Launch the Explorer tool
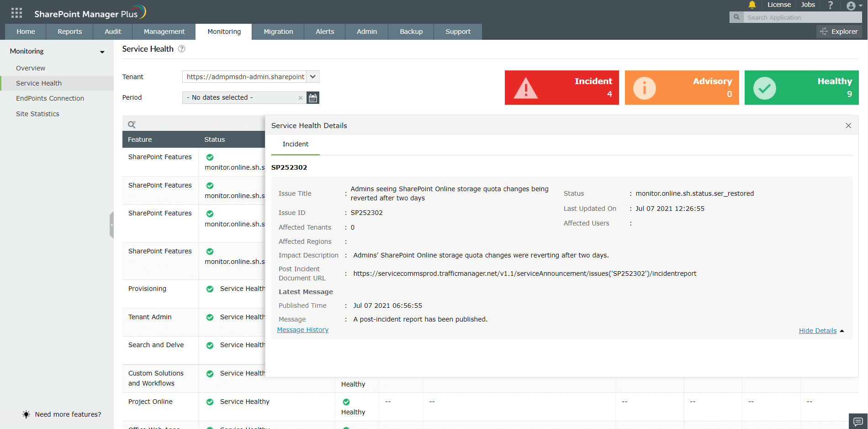This screenshot has width=868, height=429. pyautogui.click(x=839, y=31)
